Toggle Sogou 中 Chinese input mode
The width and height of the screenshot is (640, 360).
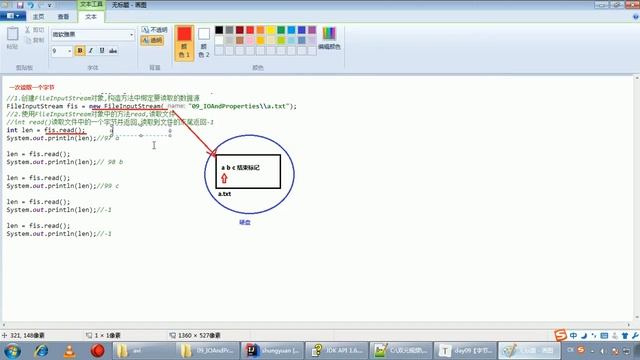click(573, 336)
